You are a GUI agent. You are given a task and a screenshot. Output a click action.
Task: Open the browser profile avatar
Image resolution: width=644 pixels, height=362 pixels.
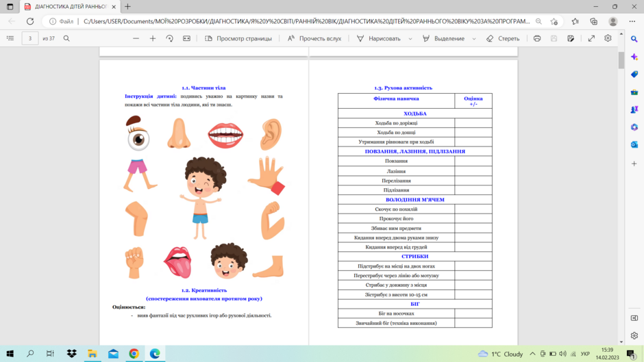tap(612, 21)
